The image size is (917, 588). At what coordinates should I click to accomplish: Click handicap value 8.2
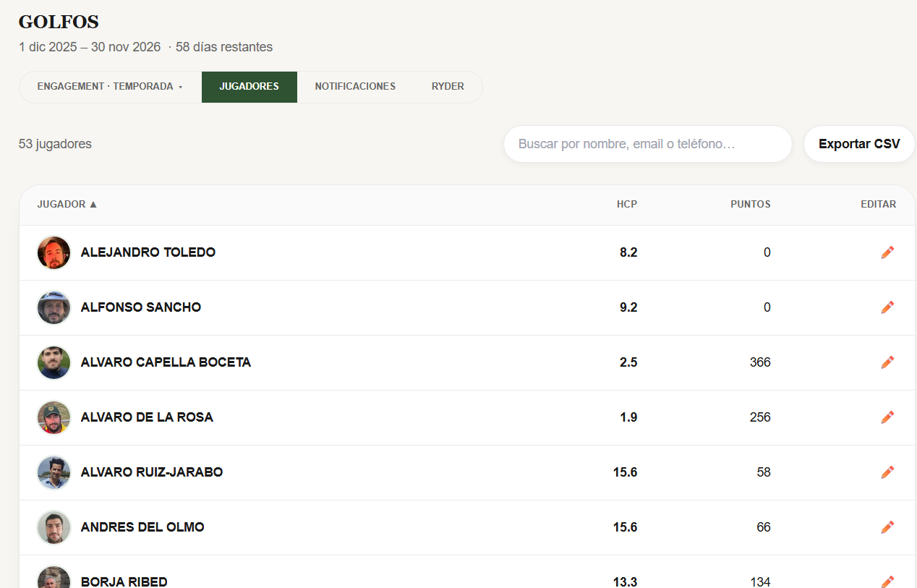pyautogui.click(x=628, y=252)
